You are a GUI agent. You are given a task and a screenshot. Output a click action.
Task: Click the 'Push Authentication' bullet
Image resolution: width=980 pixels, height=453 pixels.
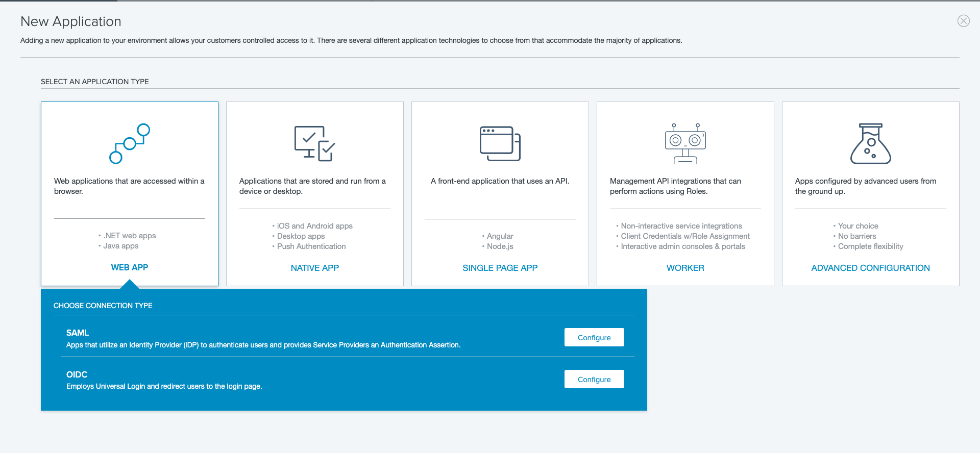[x=309, y=246]
